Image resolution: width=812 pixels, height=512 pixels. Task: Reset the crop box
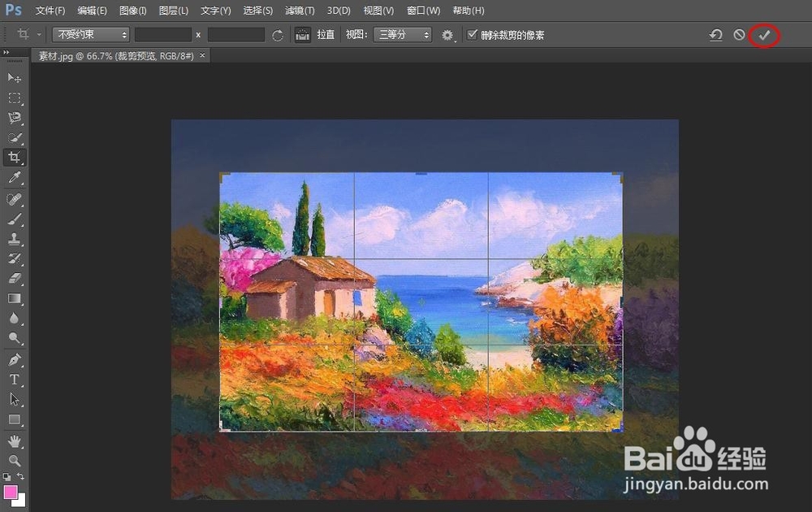(x=715, y=35)
